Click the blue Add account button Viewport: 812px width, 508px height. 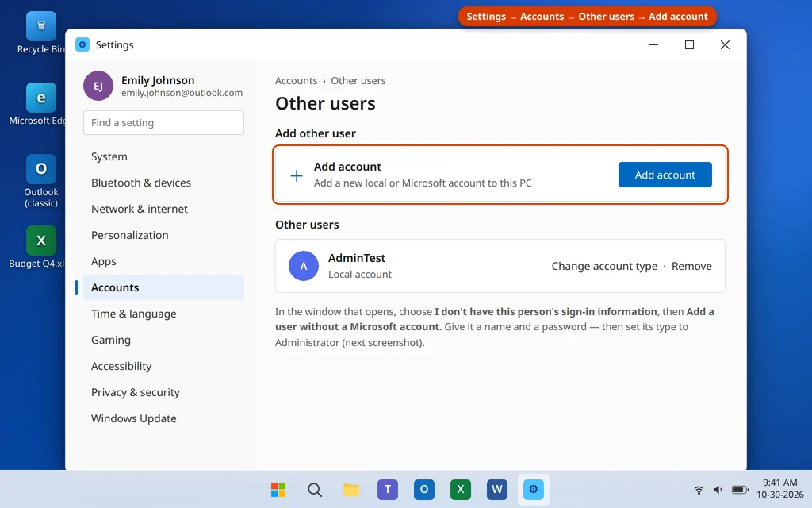(x=665, y=175)
